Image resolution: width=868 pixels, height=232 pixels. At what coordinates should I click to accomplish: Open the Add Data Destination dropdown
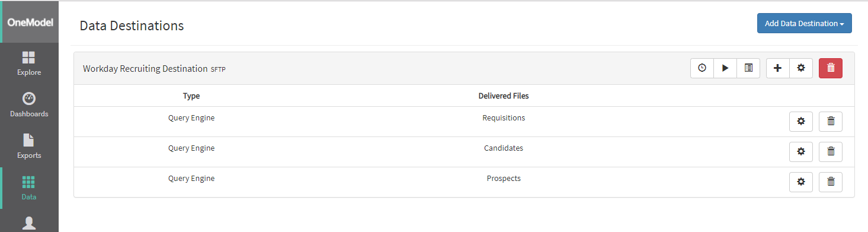point(804,23)
